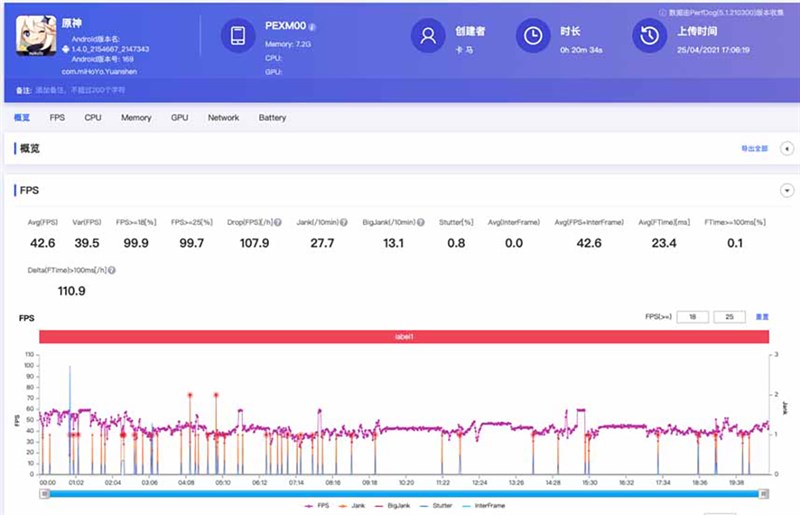This screenshot has width=800, height=515.
Task: Toggle the InterFrame series in chart legend
Action: click(483, 506)
